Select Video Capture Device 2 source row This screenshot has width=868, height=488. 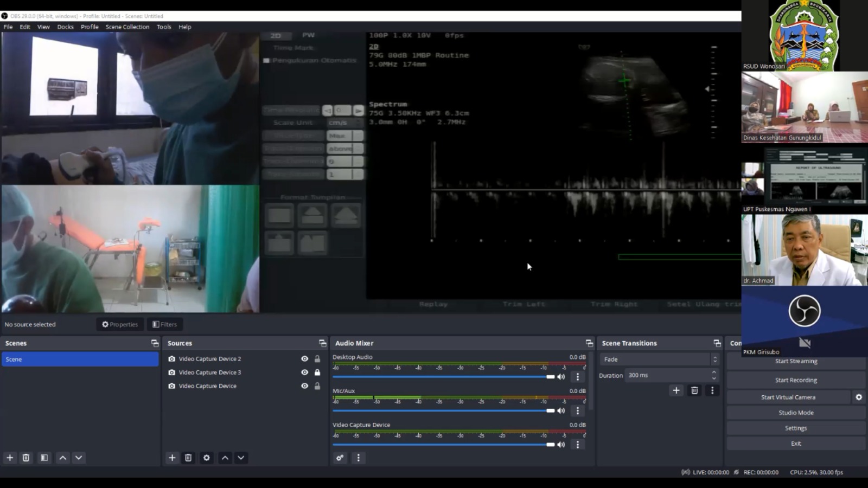244,359
